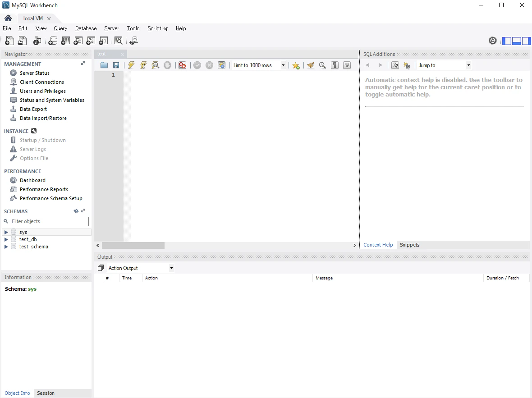Screen dimensions: 532x398
Task: Open find panel magnifier icon
Action: coord(322,65)
